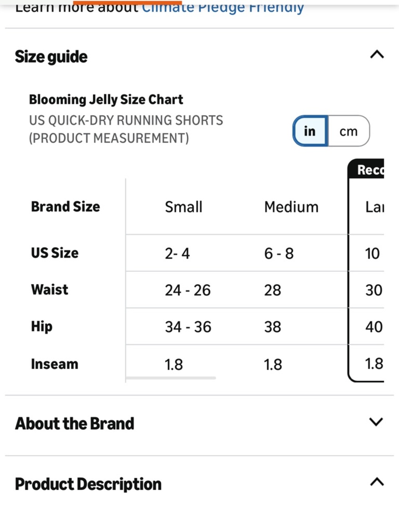The image size is (399, 532).
Task: Select the Small size column header
Action: coord(184,207)
